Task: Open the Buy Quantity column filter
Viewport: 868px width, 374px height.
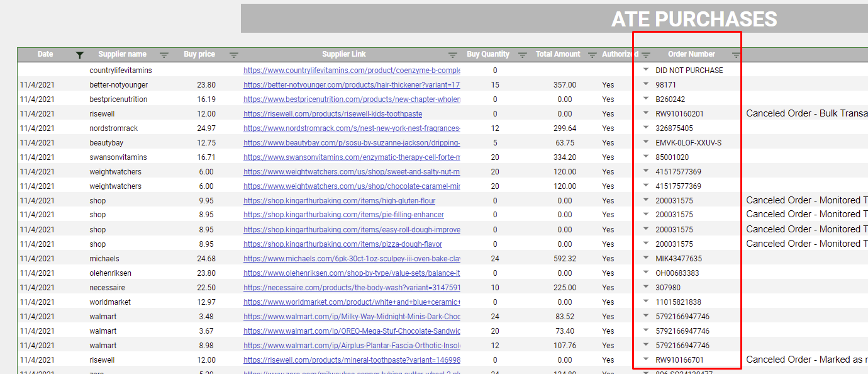Action: tap(522, 55)
